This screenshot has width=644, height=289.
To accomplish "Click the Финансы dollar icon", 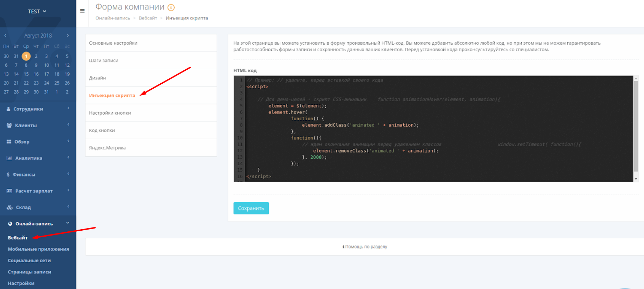I will (8, 174).
